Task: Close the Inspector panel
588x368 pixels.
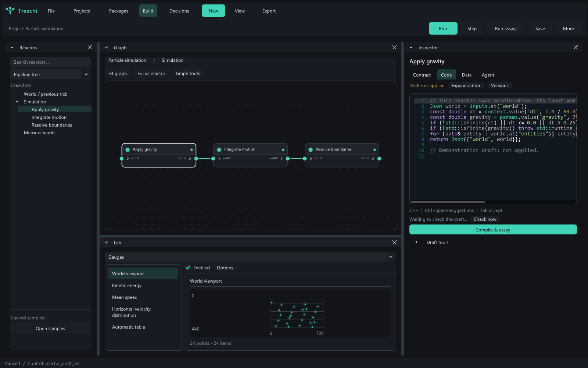Action: [x=576, y=47]
